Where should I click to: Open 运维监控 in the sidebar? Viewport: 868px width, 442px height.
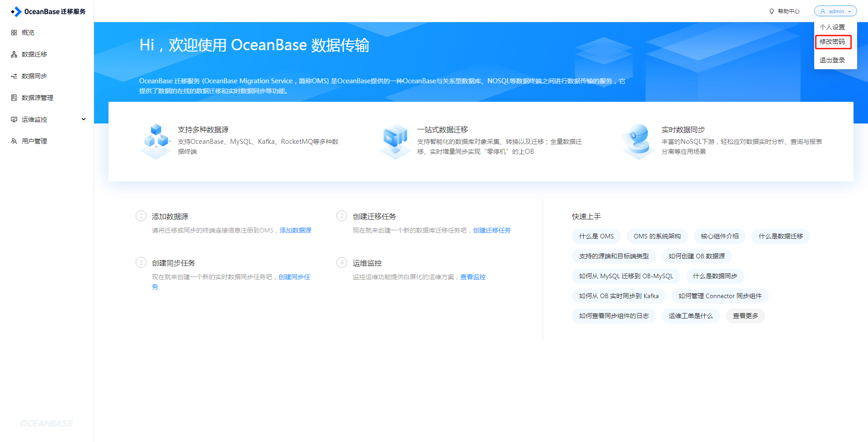(x=34, y=119)
